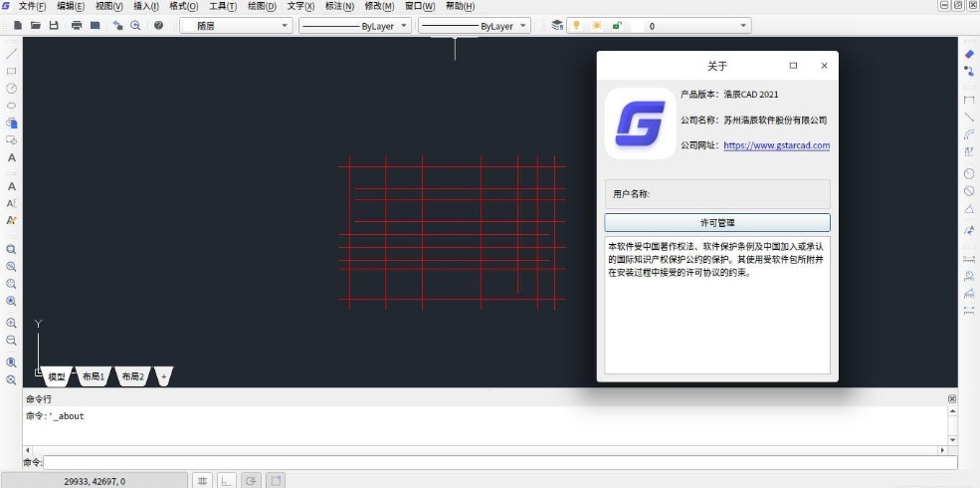Click the diameter dimension icon
Image resolution: width=980 pixels, height=488 pixels.
(969, 191)
